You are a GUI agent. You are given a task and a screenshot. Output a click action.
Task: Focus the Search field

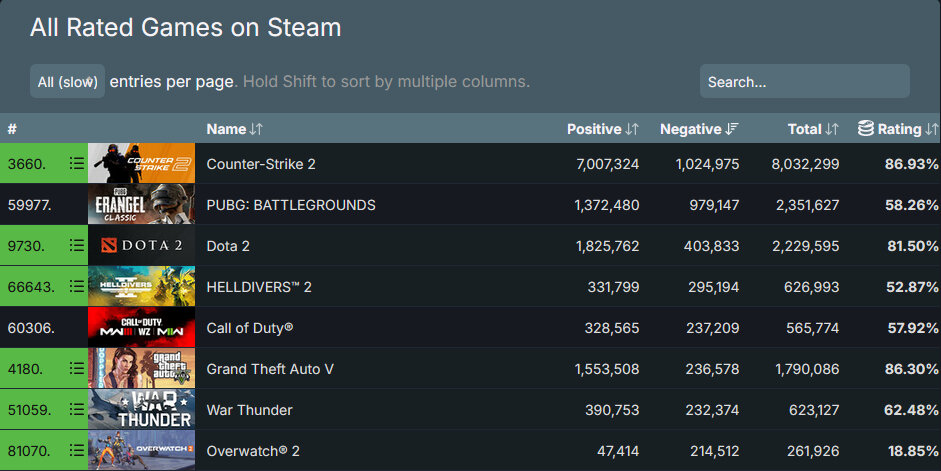coord(804,81)
